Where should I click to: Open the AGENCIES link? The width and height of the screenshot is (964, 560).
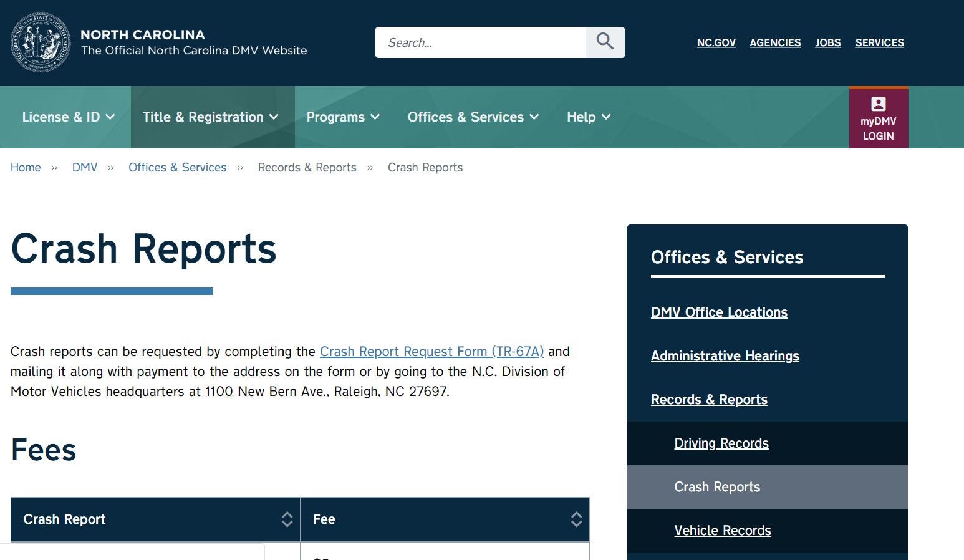point(775,42)
